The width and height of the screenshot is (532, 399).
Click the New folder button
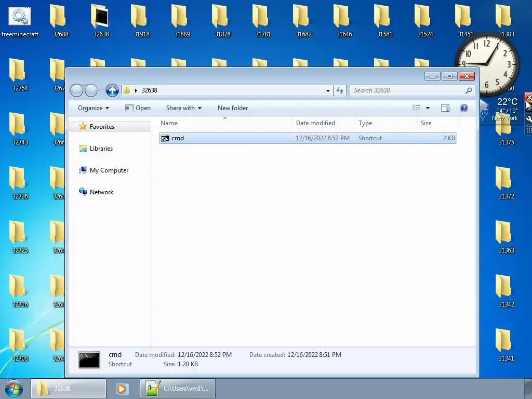tap(233, 108)
